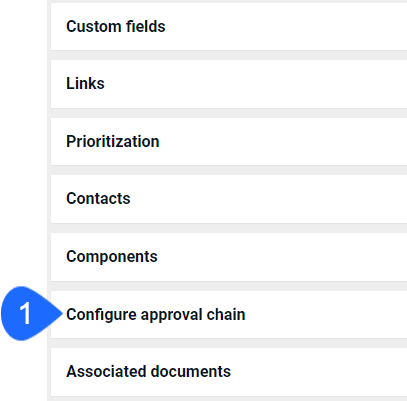
Task: Open the Custom fields section
Action: 229,27
